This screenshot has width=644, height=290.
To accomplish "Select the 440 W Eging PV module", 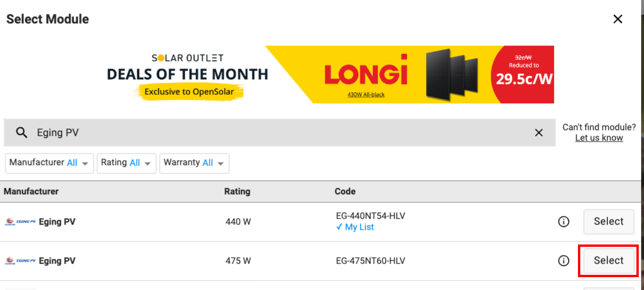I will (x=609, y=222).
